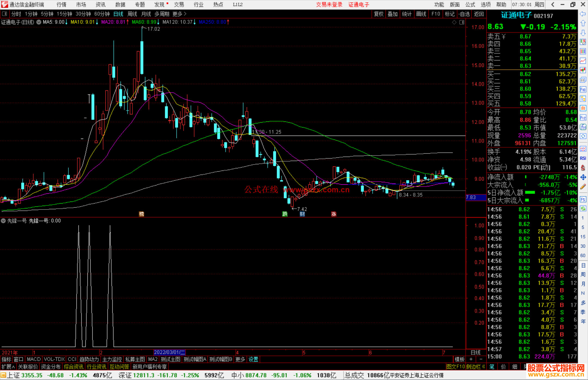Click the red S dollar icon in sidebar
This screenshot has height=380, width=588.
point(583,168)
